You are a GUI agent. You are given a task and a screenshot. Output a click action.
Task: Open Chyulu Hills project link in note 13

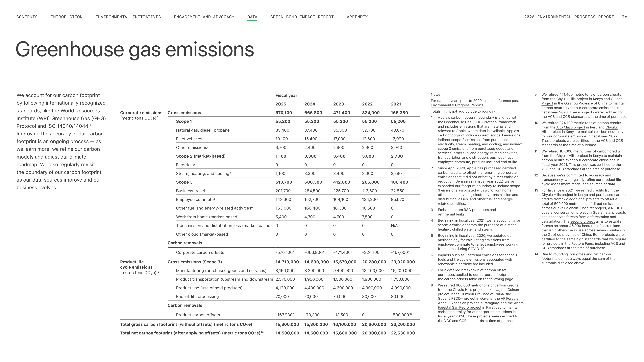pyautogui.click(x=557, y=195)
